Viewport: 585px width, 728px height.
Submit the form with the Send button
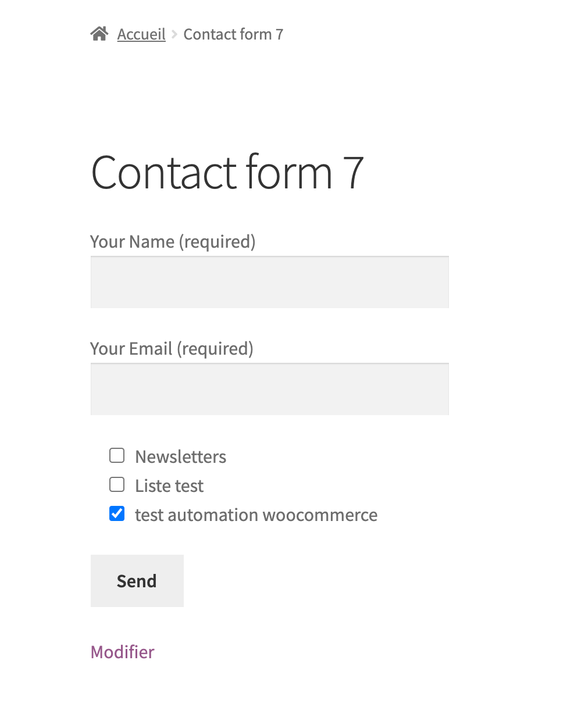[x=137, y=581]
